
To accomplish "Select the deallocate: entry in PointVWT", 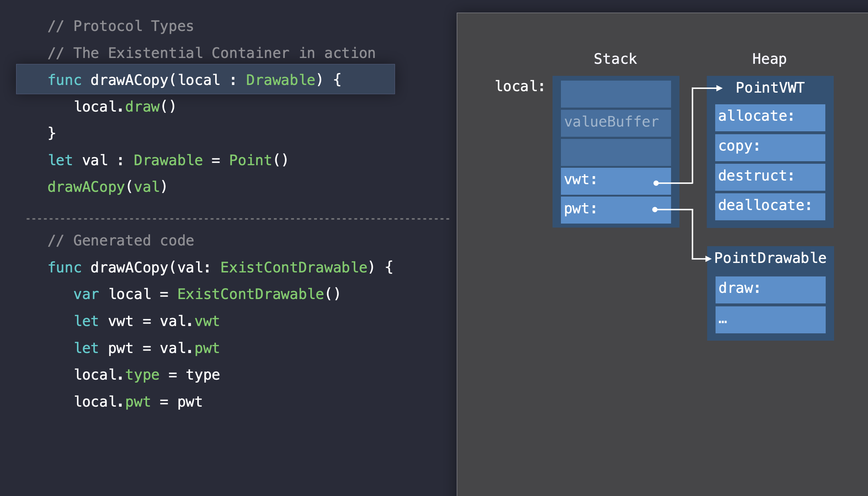I will [x=770, y=206].
